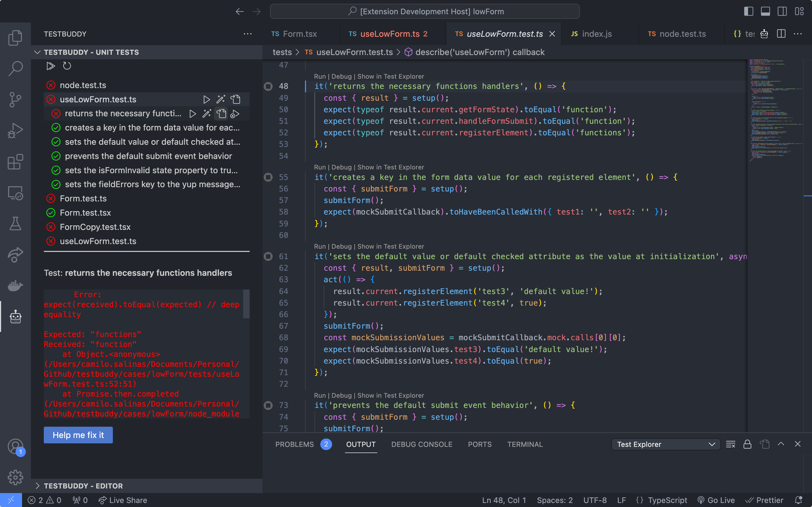Image resolution: width=812 pixels, height=507 pixels.
Task: Click open-file icon on useLowForm.test.ts row
Action: (x=235, y=100)
